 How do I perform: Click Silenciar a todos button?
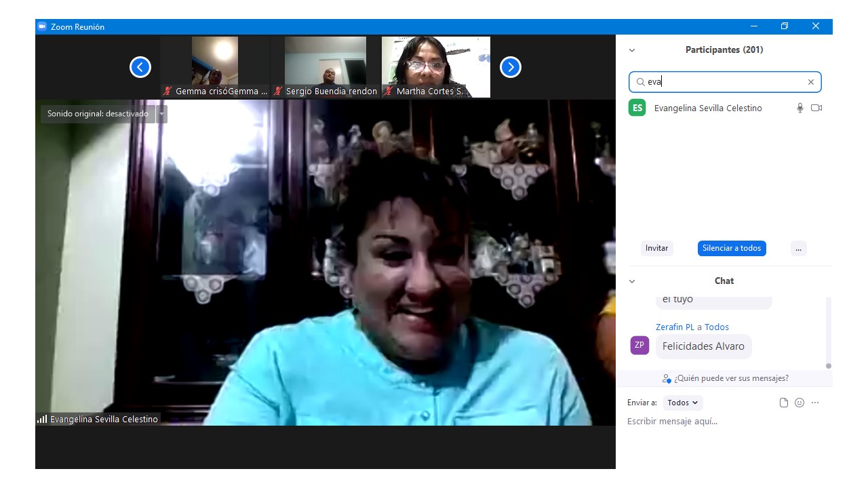(x=732, y=248)
